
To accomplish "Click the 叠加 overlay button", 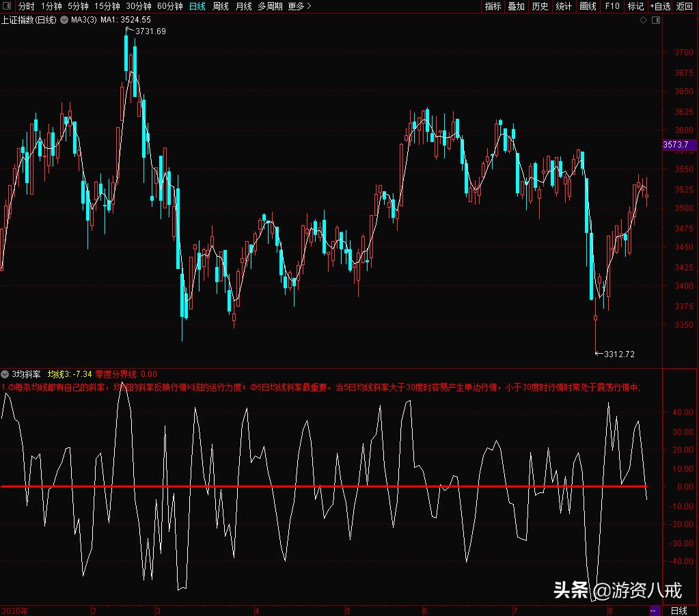I will [517, 6].
